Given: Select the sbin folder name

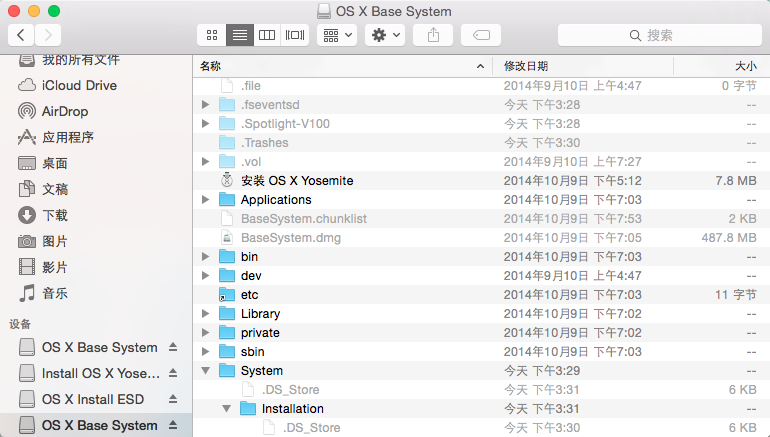Looking at the screenshot, I should pyautogui.click(x=252, y=352).
